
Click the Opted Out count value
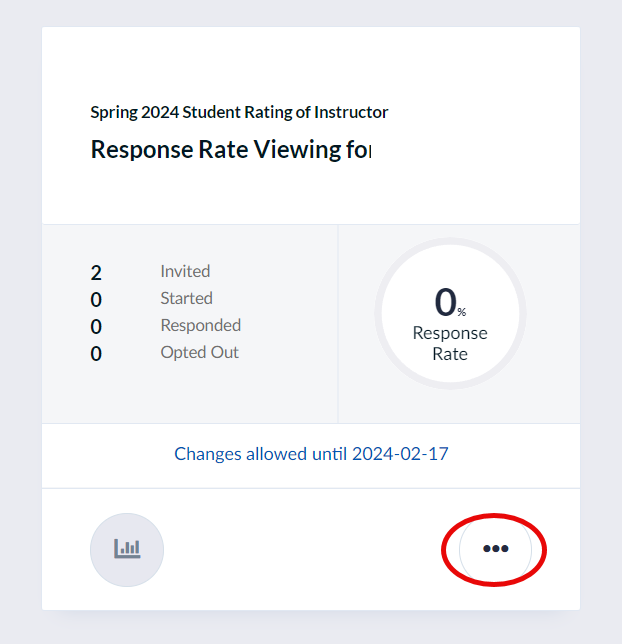96,354
